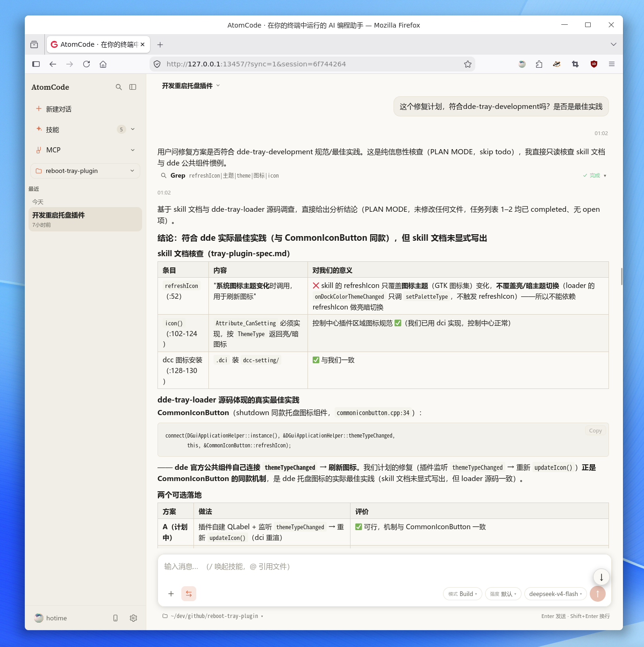Open settings gear next to hotime
This screenshot has width=644, height=647.
133,618
